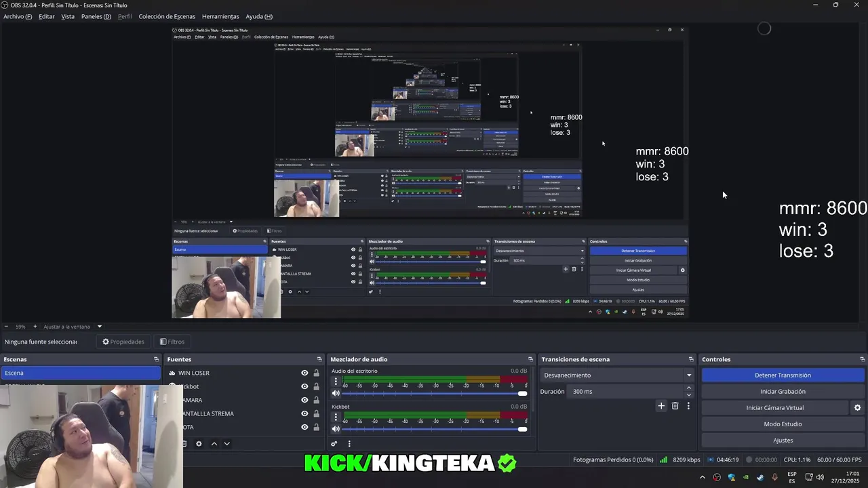The width and height of the screenshot is (868, 488).
Task: Open the desktop audio options three-dot menu
Action: (336, 382)
